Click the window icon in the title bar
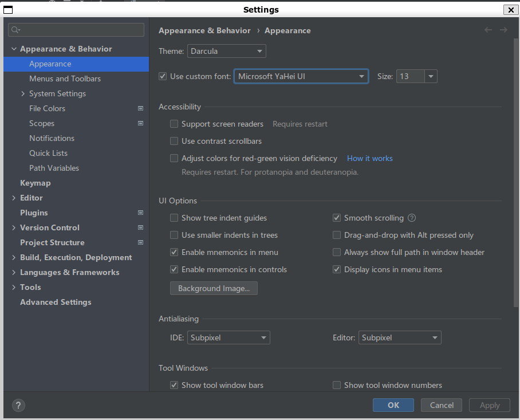The height and width of the screenshot is (420, 520). tap(7, 9)
